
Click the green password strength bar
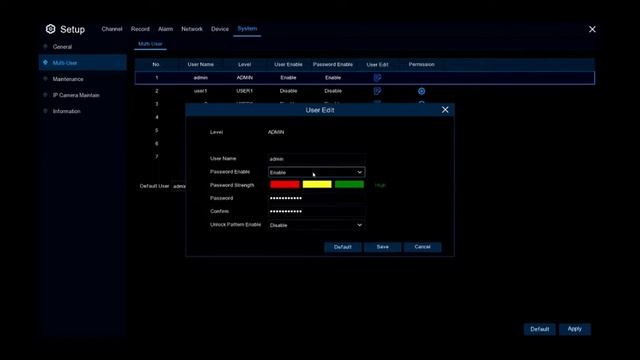(349, 184)
